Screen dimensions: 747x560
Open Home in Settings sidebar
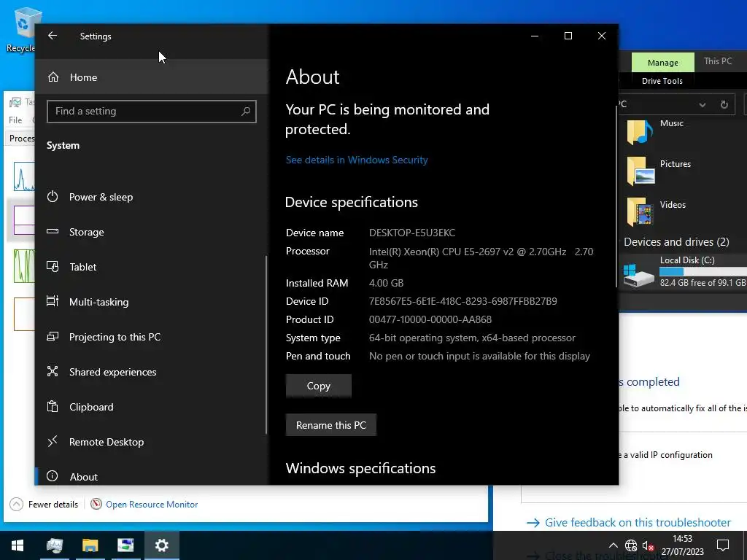tap(152, 77)
